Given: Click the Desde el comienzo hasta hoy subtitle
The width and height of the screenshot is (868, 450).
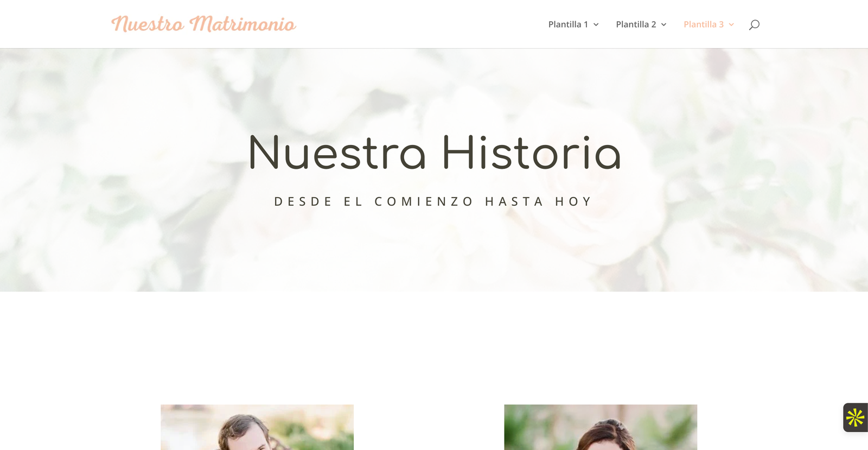Looking at the screenshot, I should click(x=433, y=201).
